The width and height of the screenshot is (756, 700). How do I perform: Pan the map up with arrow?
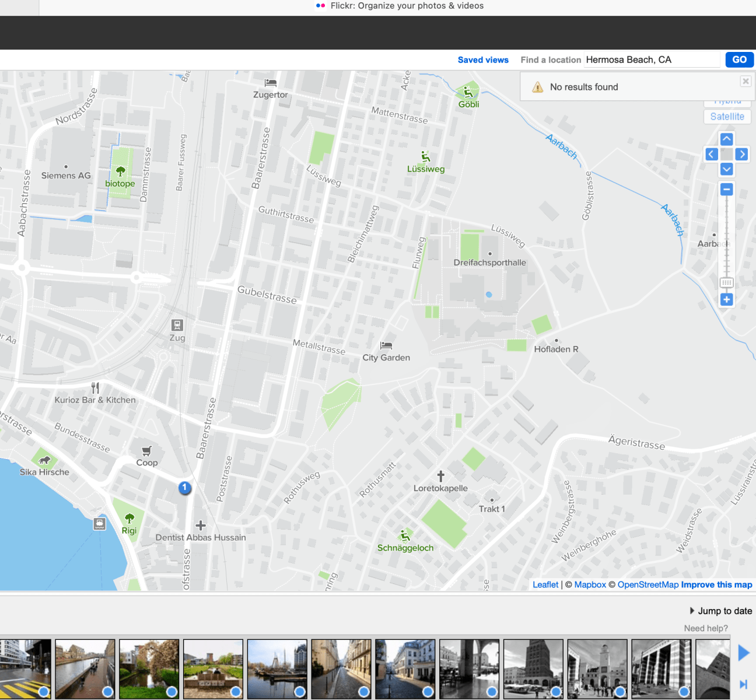coord(726,139)
